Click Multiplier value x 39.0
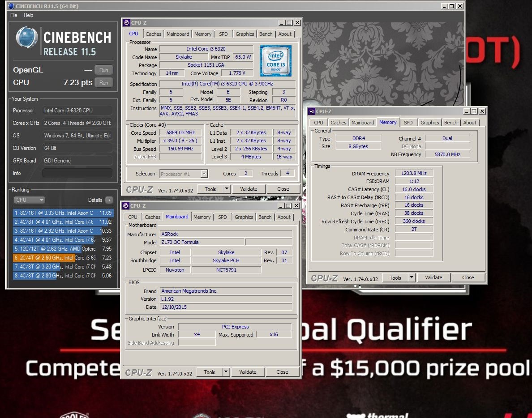This screenshot has height=418, width=532. tap(180, 141)
